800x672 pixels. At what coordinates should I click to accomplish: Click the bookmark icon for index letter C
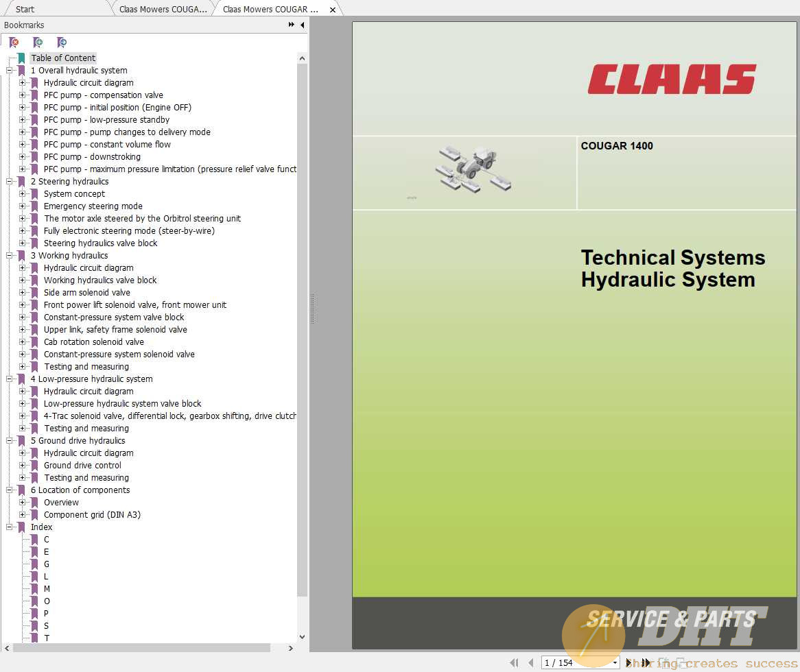pos(35,540)
